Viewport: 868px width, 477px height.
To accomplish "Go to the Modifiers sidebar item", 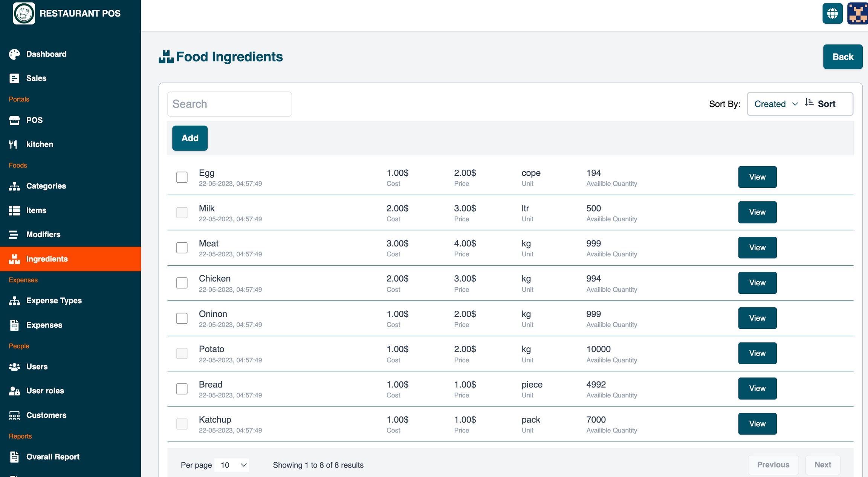I will pyautogui.click(x=43, y=235).
